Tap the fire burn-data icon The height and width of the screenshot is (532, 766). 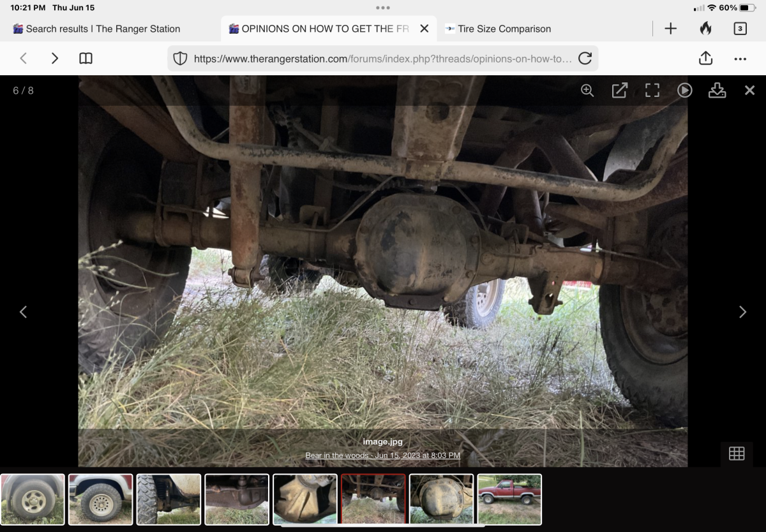(705, 29)
